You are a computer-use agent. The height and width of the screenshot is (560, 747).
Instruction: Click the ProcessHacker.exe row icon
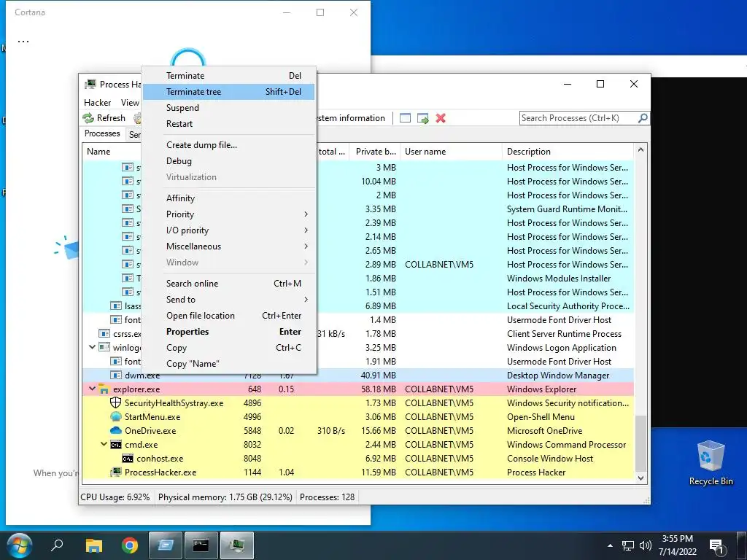point(116,472)
